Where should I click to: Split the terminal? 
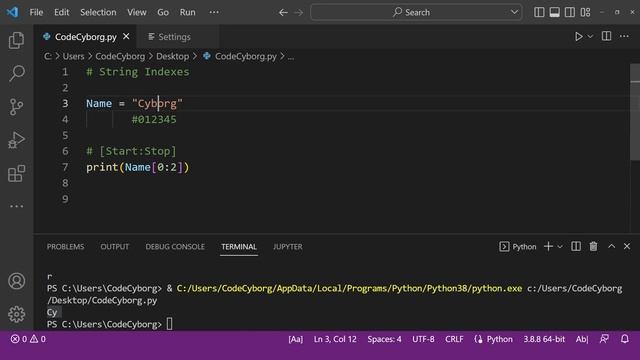coord(576,246)
